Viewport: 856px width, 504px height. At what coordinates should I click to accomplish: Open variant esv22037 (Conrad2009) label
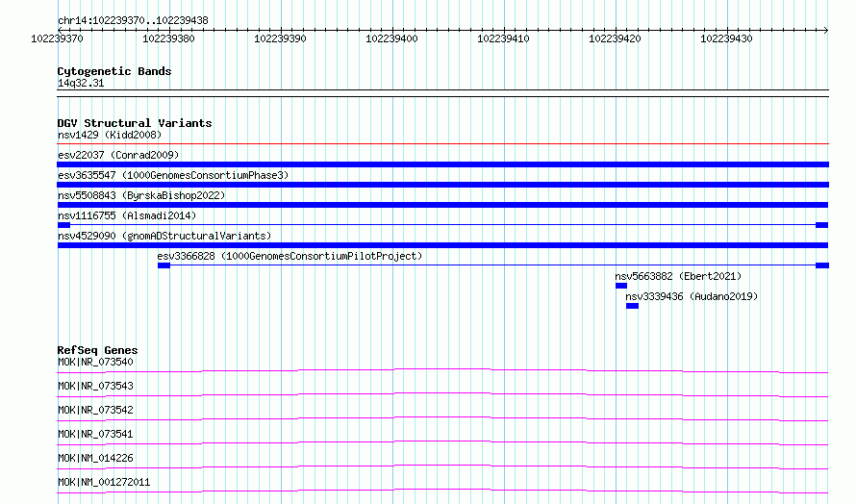pyautogui.click(x=118, y=155)
